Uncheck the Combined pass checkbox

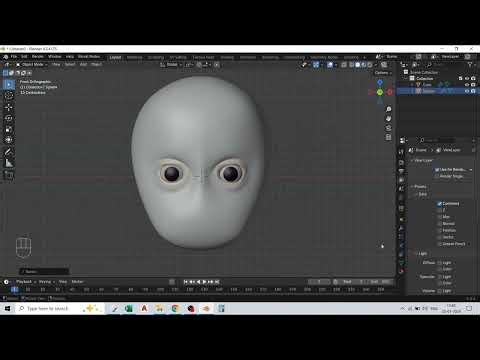tap(439, 204)
